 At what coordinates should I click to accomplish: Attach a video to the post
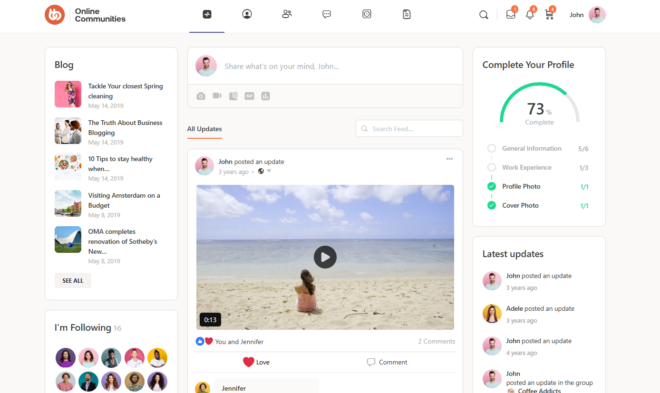point(217,96)
